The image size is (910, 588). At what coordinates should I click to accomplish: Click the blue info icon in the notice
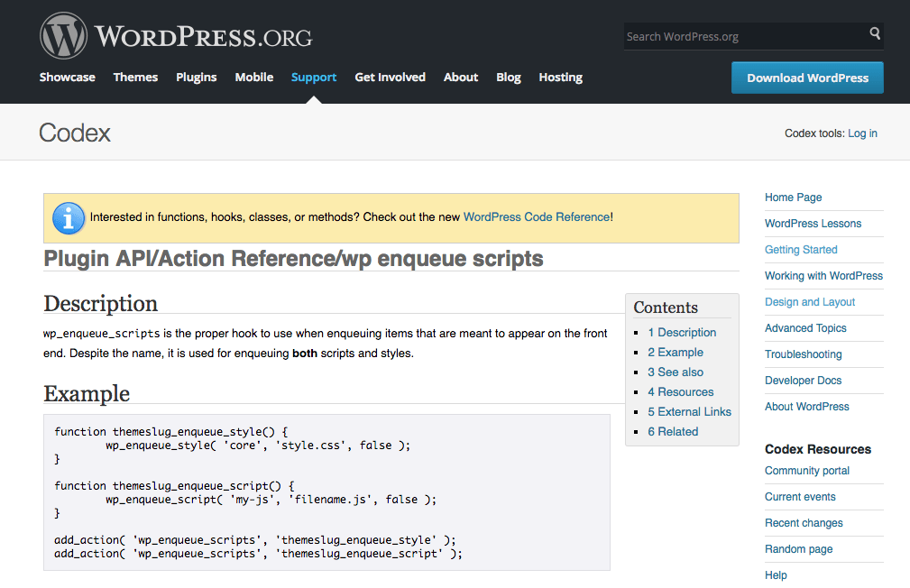tap(69, 218)
